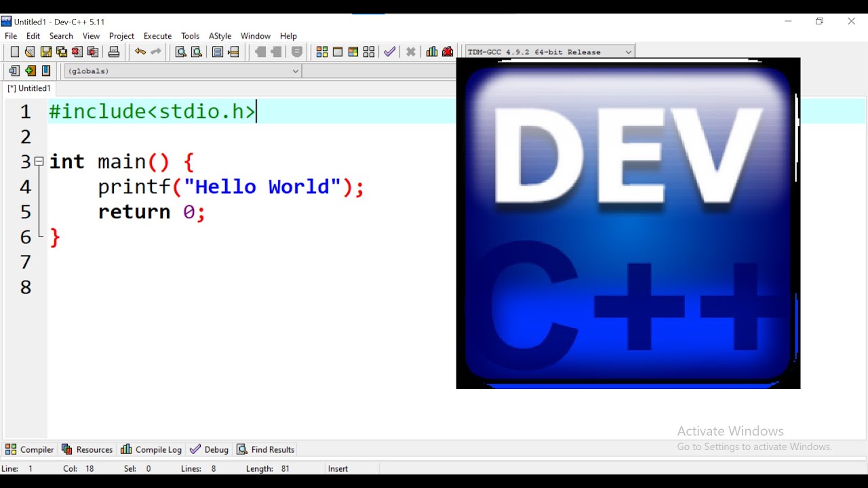The width and height of the screenshot is (868, 488).
Task: Click the Go to function icon
Action: point(218,52)
